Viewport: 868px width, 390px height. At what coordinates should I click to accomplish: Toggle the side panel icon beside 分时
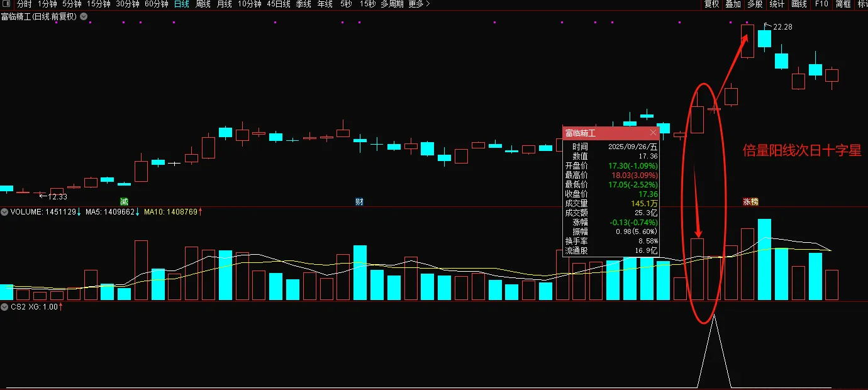coord(6,4)
